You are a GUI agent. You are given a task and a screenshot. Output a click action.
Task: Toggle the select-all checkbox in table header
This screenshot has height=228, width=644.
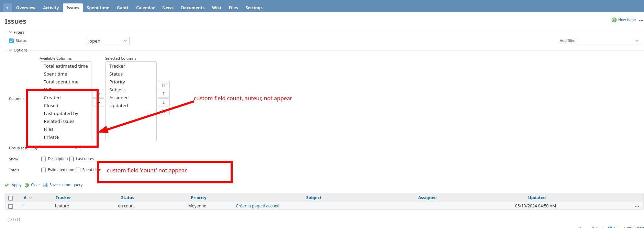[x=11, y=198]
